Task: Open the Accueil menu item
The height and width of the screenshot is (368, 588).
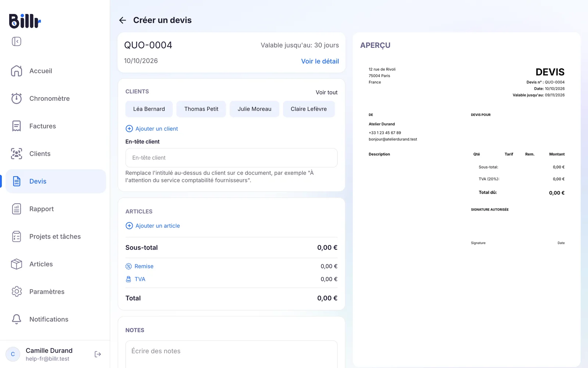Action: click(x=56, y=71)
